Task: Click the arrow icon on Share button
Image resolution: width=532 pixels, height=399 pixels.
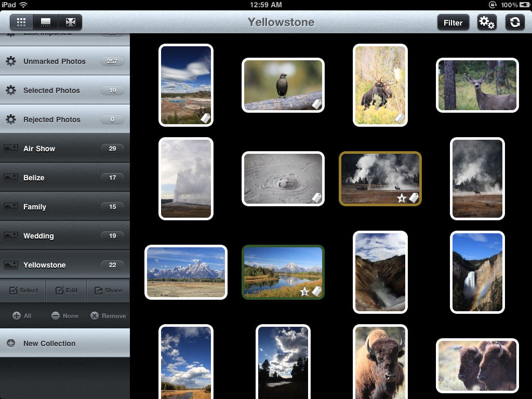Action: pos(98,290)
